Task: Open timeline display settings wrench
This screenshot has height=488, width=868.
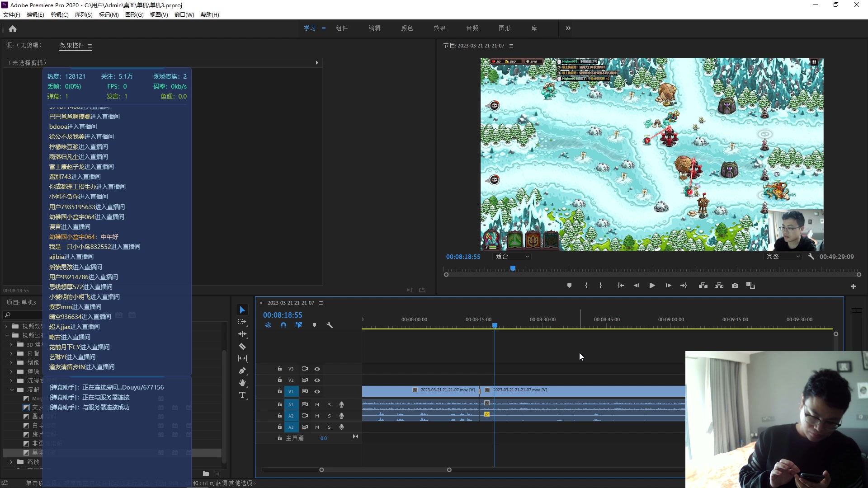Action: pyautogui.click(x=330, y=325)
